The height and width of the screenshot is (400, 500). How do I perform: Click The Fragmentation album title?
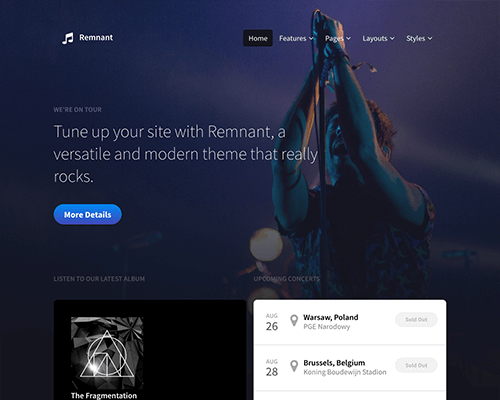[104, 396]
